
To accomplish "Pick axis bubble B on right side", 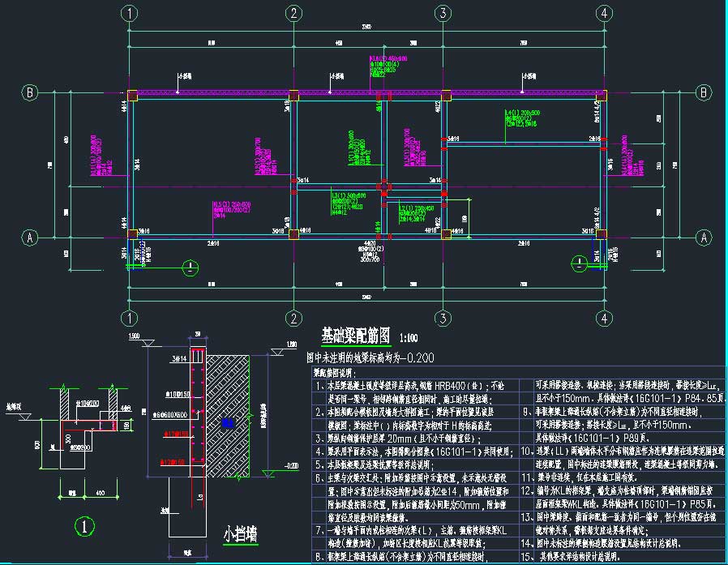I will click(x=704, y=92).
